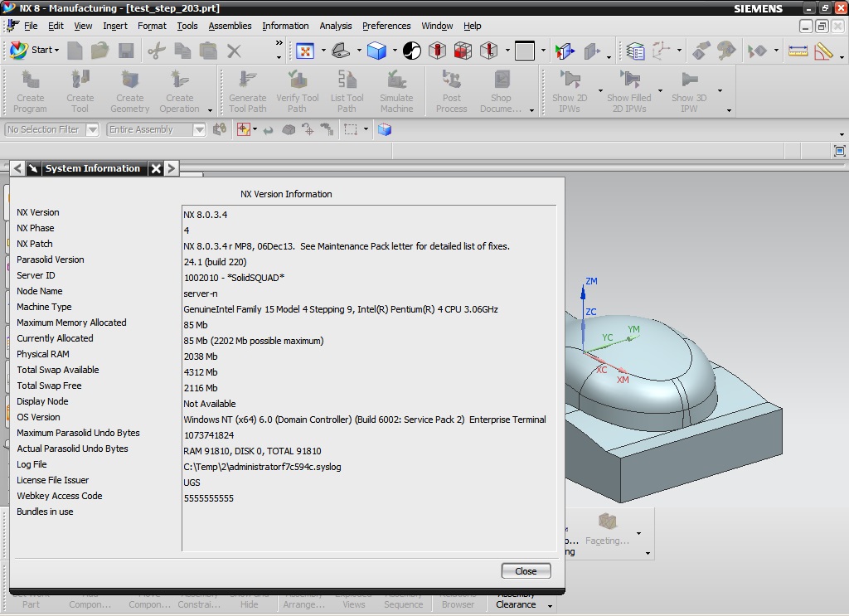
Task: Open the Assemblies menu
Action: pyautogui.click(x=230, y=26)
